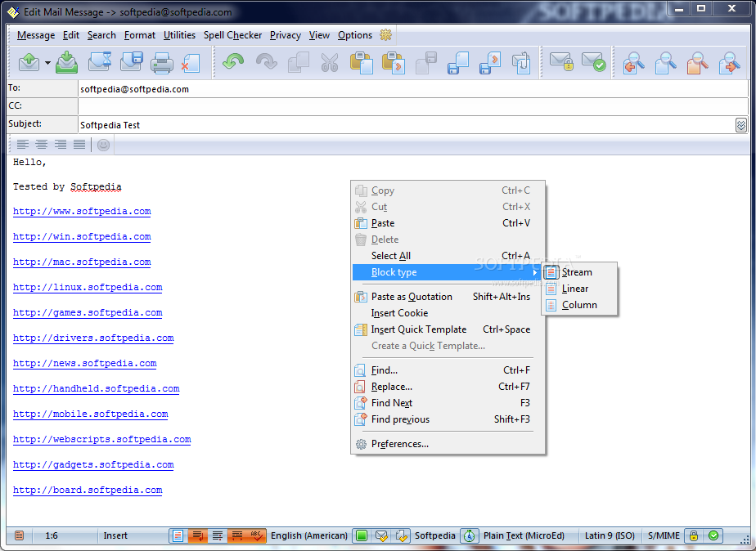Click page with red X icon
Screen dimensions: 756x551
coord(191,63)
